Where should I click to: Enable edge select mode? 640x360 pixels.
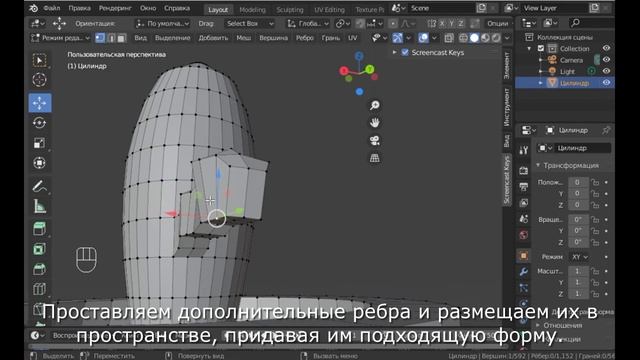tap(111, 38)
